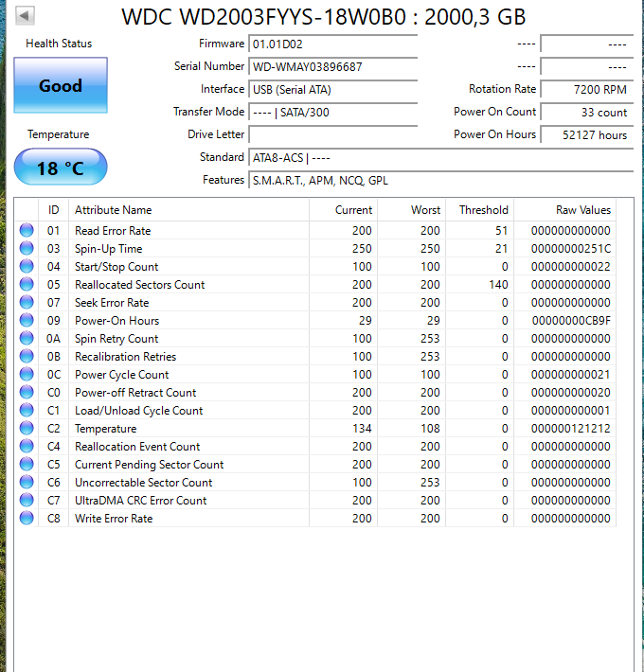Viewport: 644px width, 672px height.
Task: Click the status orb for Seek Error Rate
Action: pos(27,302)
